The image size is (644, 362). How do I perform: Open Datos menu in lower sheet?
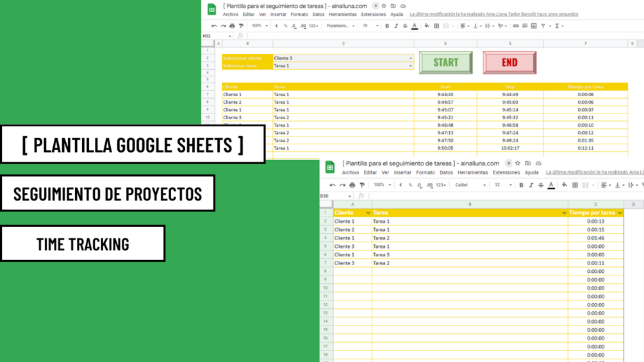point(446,172)
